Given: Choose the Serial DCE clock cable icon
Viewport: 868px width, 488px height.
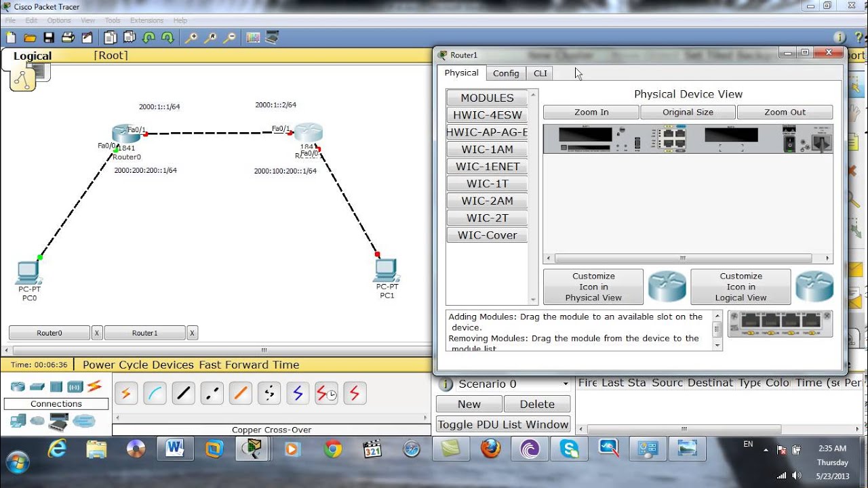Looking at the screenshot, I should click(x=326, y=393).
